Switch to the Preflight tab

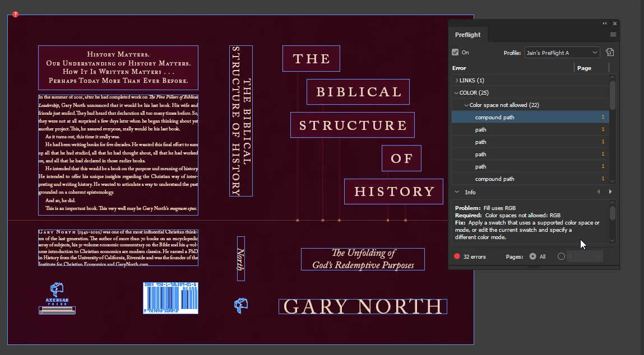468,35
